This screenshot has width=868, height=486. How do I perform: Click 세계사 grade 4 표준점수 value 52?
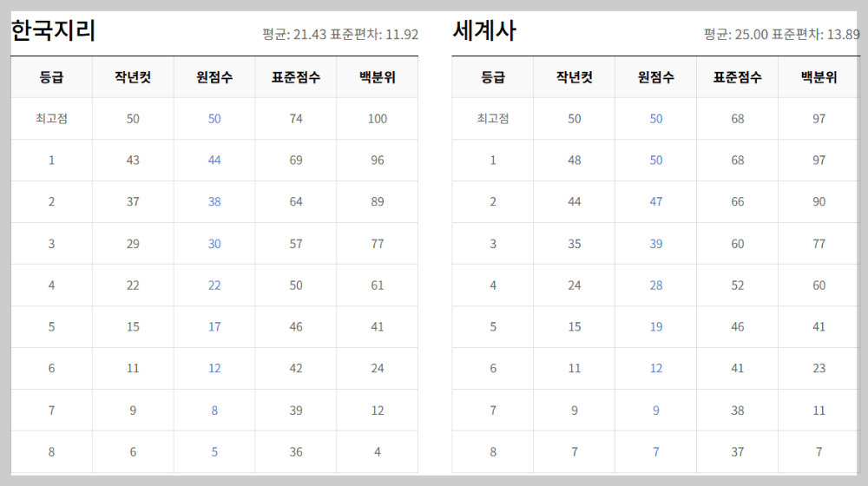click(x=737, y=285)
